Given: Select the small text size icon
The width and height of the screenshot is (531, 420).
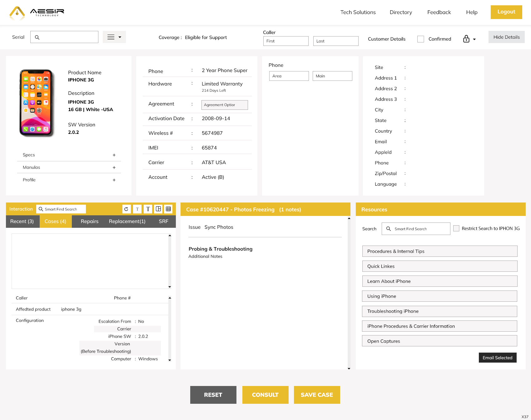Looking at the screenshot, I should point(137,209).
